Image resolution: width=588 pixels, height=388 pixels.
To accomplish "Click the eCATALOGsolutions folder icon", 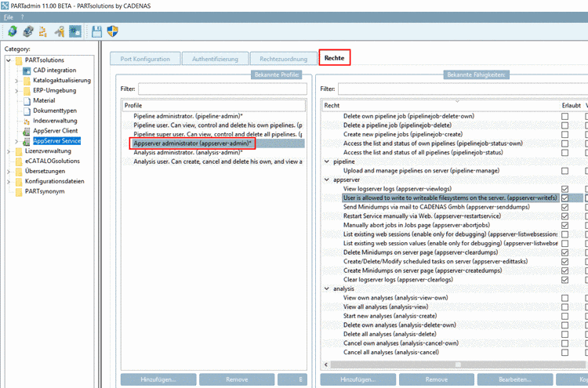I will tap(19, 161).
